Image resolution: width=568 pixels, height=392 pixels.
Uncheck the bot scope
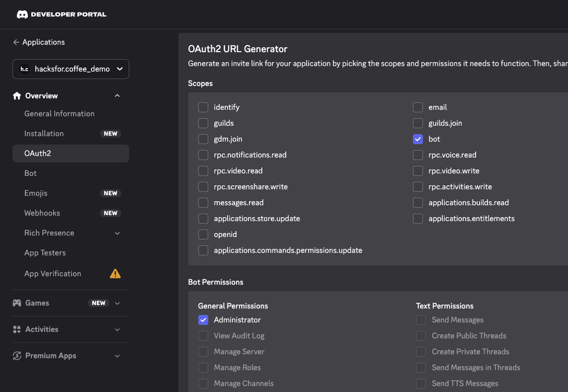(x=417, y=139)
